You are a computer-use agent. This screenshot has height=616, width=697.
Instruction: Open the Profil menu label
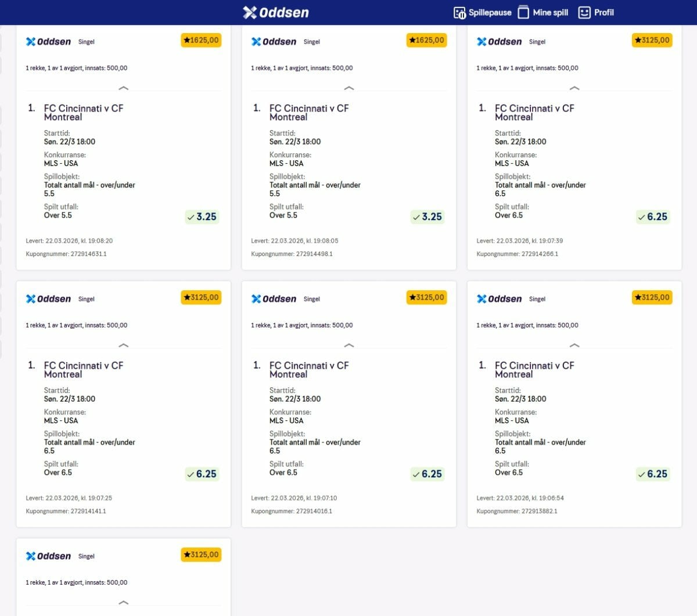[603, 12]
